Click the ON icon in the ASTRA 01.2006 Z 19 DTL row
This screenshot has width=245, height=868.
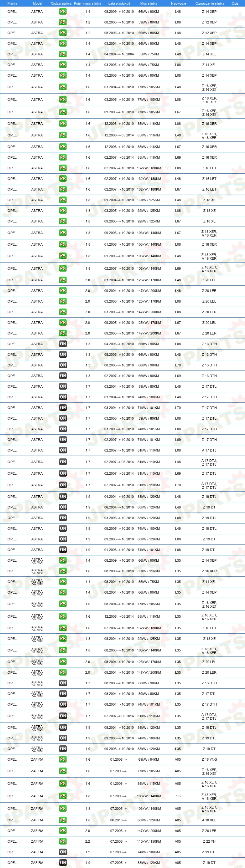point(63,549)
